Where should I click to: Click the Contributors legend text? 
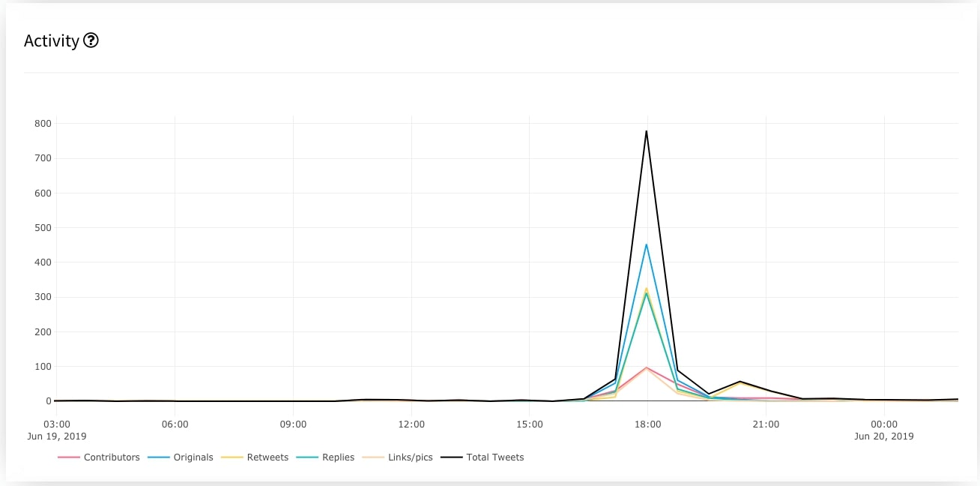point(112,457)
